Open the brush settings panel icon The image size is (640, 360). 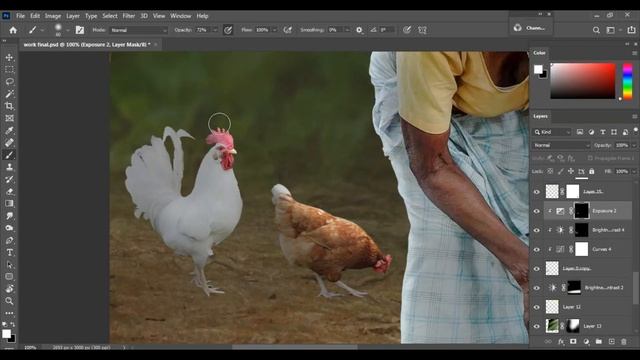coord(80,30)
